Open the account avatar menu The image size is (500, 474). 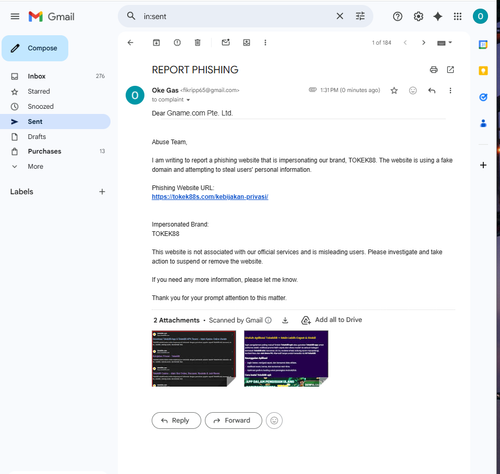[480, 16]
